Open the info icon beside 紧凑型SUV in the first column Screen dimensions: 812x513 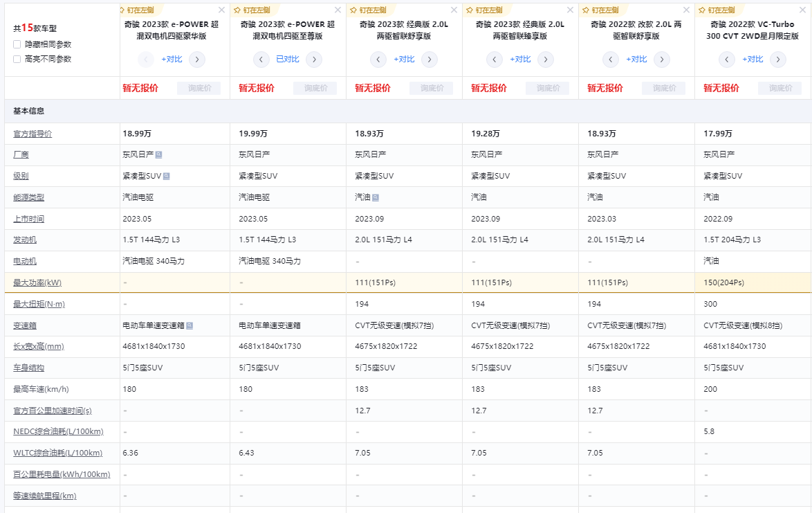(167, 176)
